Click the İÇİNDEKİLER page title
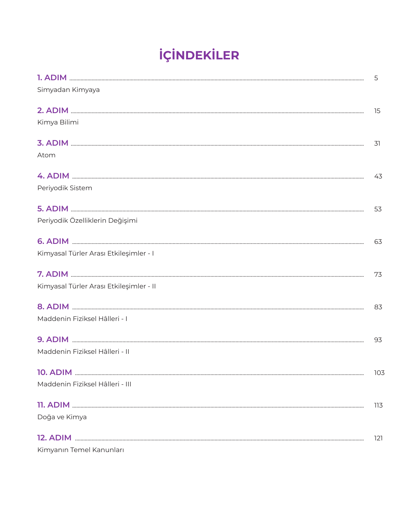Image resolution: width=420 pixels, height=532 pixels. click(199, 55)
